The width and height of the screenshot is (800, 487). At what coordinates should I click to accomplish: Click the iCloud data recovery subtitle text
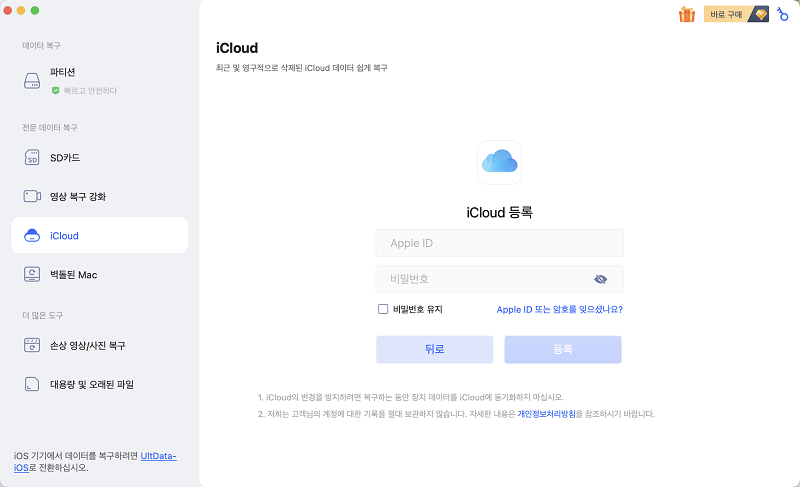coord(302,68)
